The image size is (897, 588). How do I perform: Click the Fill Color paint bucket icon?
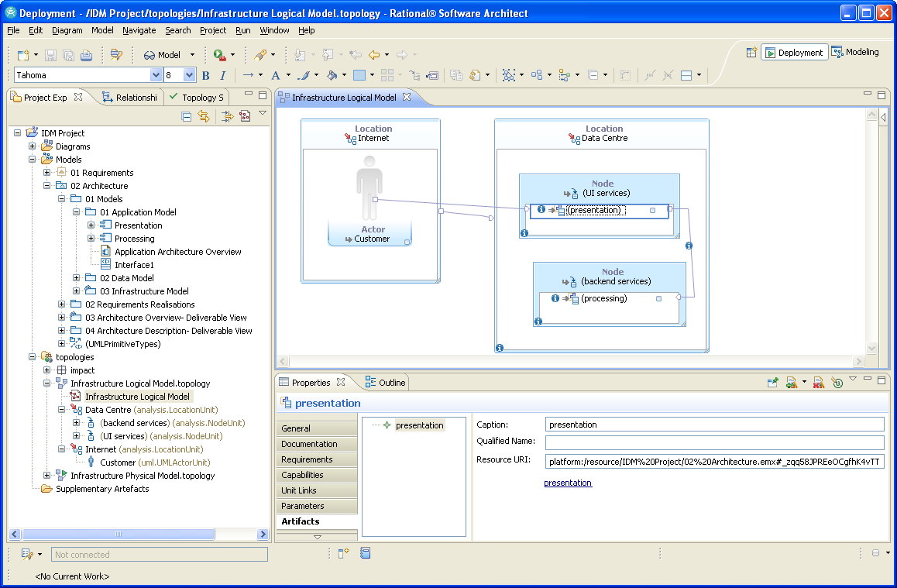tap(332, 75)
